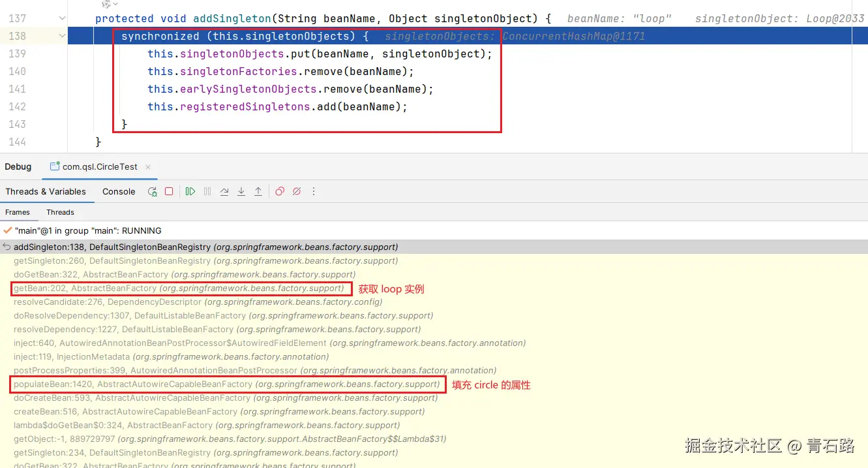The height and width of the screenshot is (468, 868).
Task: Switch to the Console tab
Action: [119, 191]
